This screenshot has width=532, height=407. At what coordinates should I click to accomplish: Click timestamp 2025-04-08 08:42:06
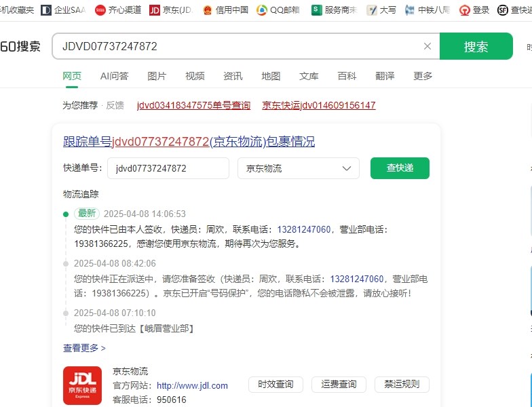click(x=115, y=263)
